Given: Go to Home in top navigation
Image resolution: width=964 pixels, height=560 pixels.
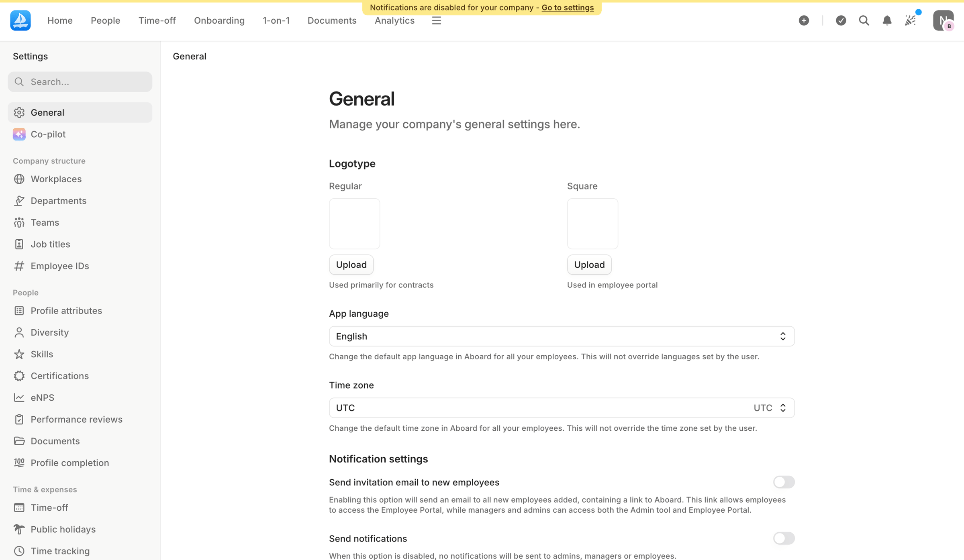Looking at the screenshot, I should (60, 20).
